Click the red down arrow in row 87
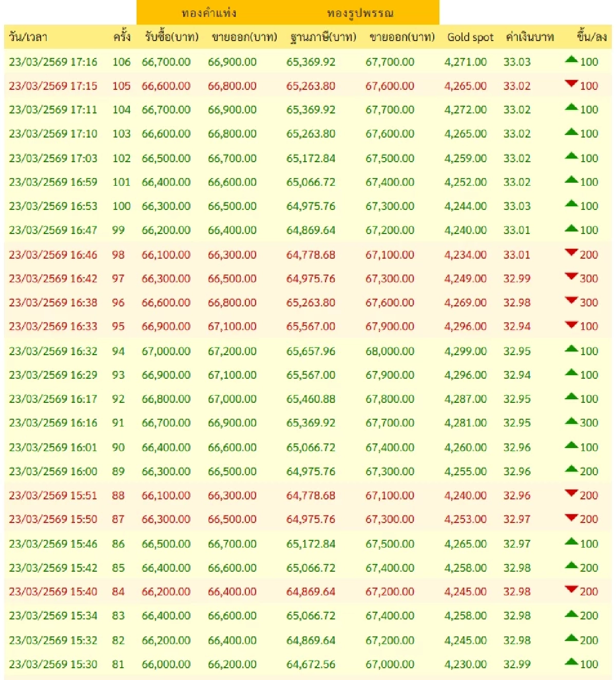 (571, 517)
